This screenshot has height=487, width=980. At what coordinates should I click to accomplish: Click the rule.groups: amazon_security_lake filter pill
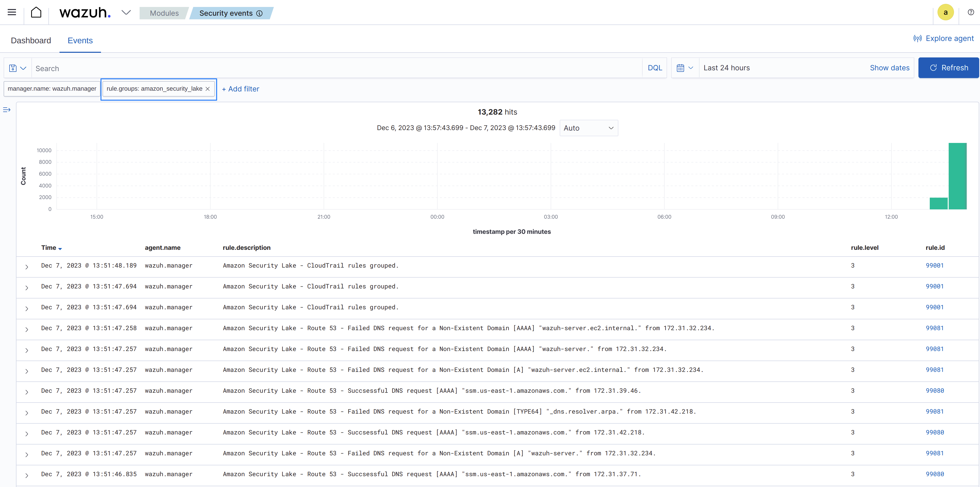click(155, 89)
